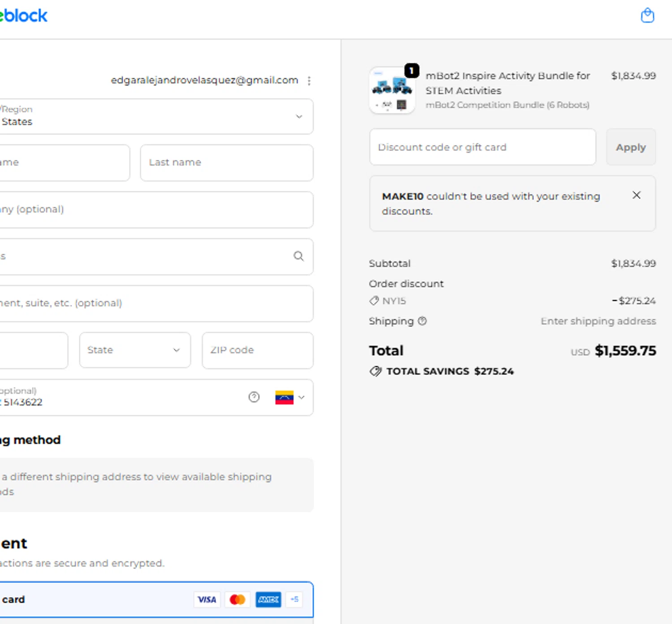Click the address search magnifier icon
This screenshot has height=624, width=672.
tap(298, 256)
